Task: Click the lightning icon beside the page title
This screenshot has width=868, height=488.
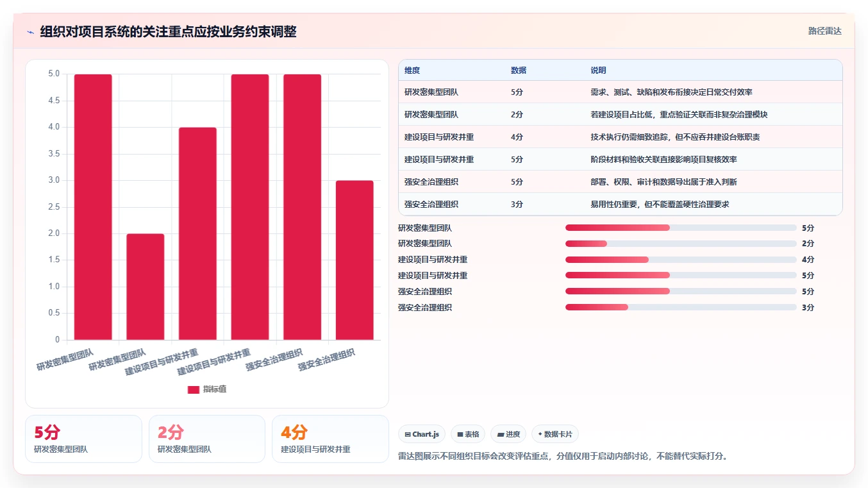Action: click(31, 32)
